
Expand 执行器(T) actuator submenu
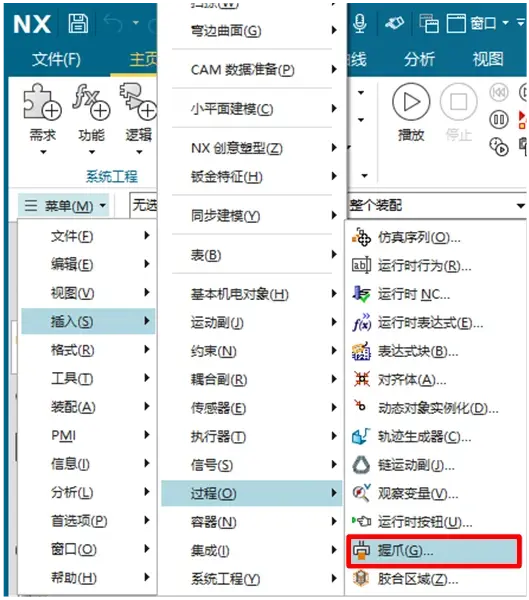251,437
